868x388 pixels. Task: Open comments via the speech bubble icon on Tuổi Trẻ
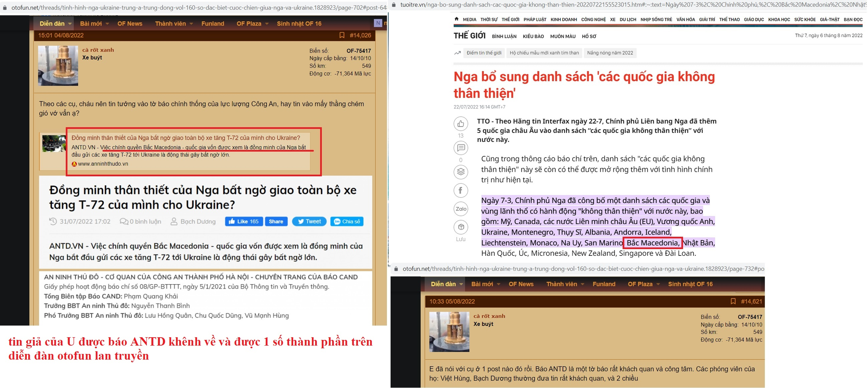coord(461,148)
